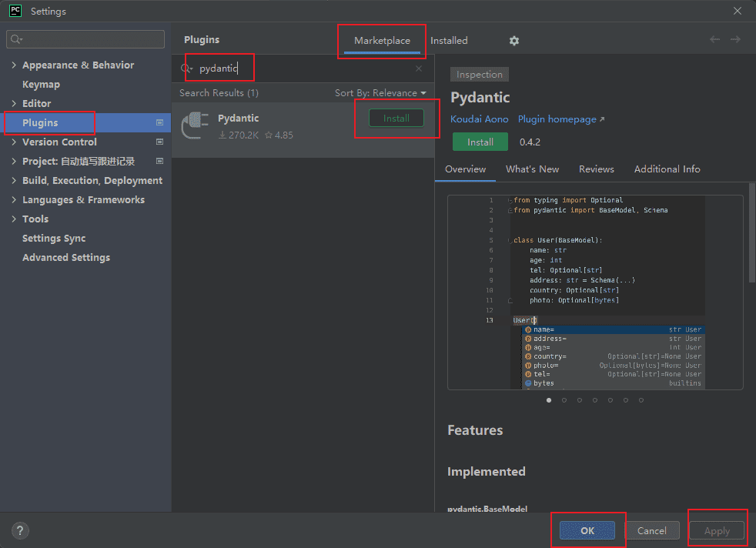Click the Cancel button
Screen dimensions: 756x548
pos(652,530)
